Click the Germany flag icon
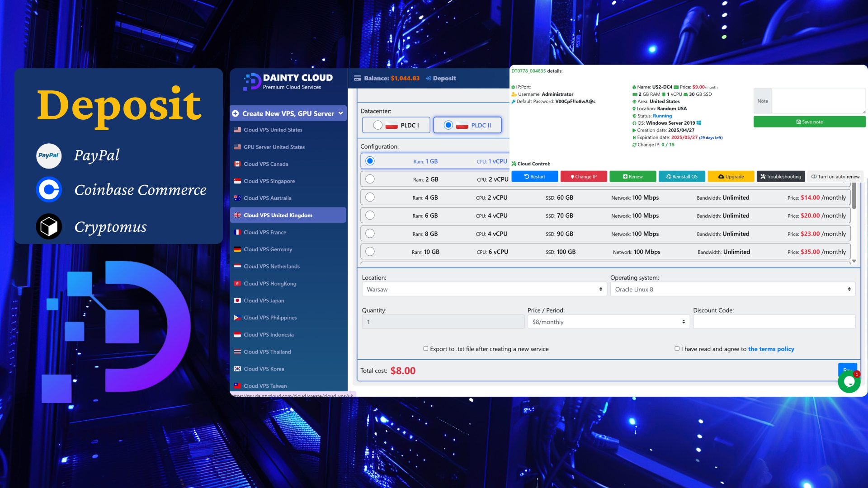Screen dimensions: 868x488 tap(237, 249)
